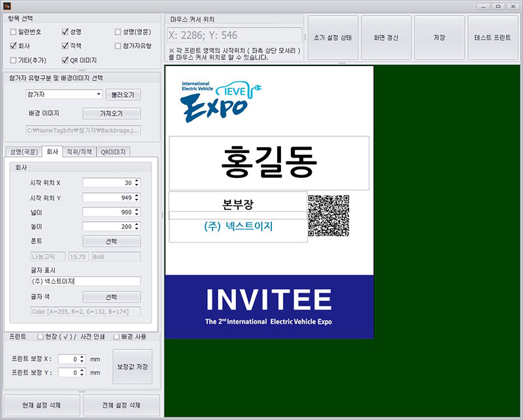Click the 현재 설정 삭제 button
The height and width of the screenshot is (420, 523).
pyautogui.click(x=42, y=405)
